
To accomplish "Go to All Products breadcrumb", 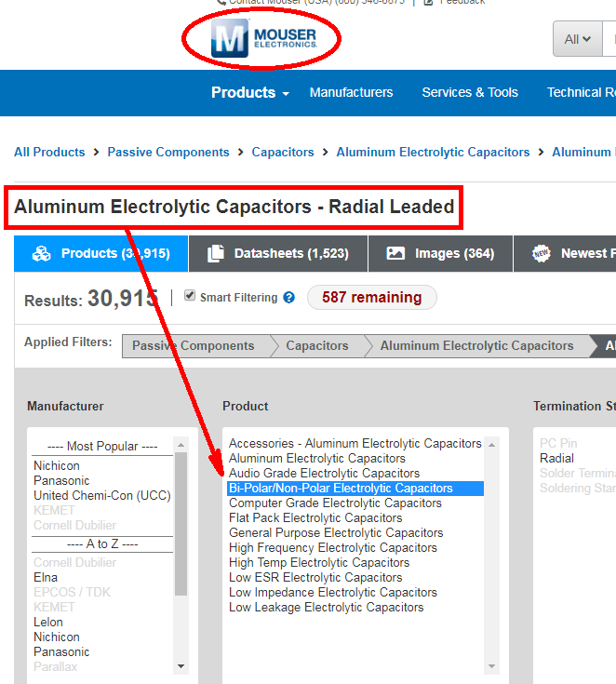I will click(x=49, y=152).
